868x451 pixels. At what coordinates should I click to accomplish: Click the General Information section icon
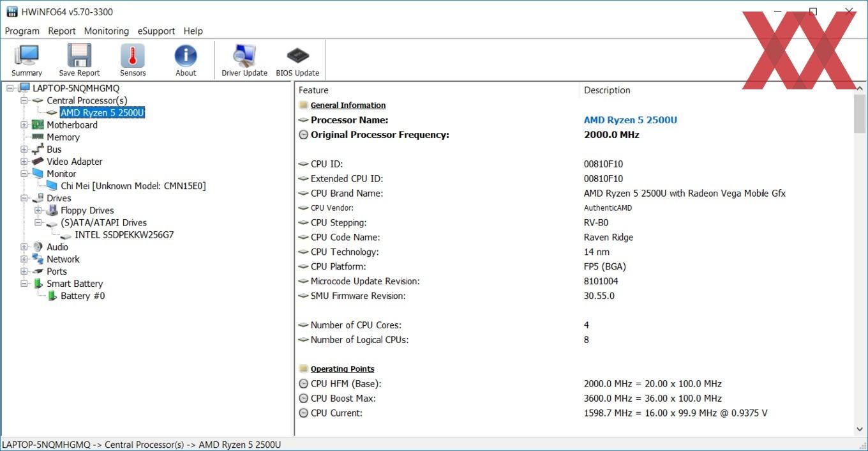303,105
